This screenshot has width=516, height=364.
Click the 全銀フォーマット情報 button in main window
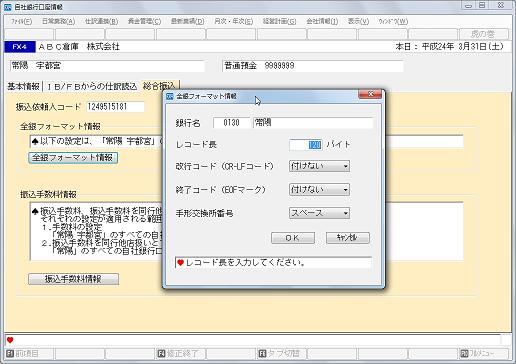tap(73, 157)
